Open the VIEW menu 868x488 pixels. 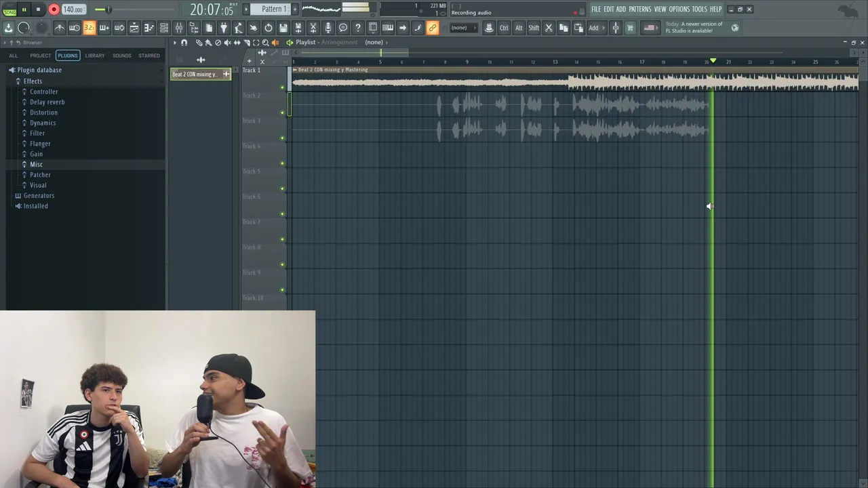point(660,9)
